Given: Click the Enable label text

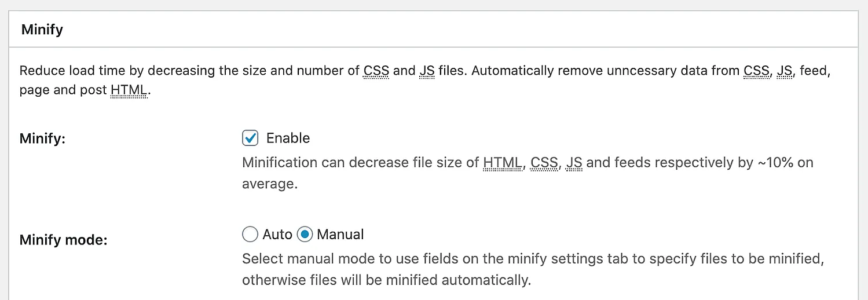Looking at the screenshot, I should (x=288, y=138).
